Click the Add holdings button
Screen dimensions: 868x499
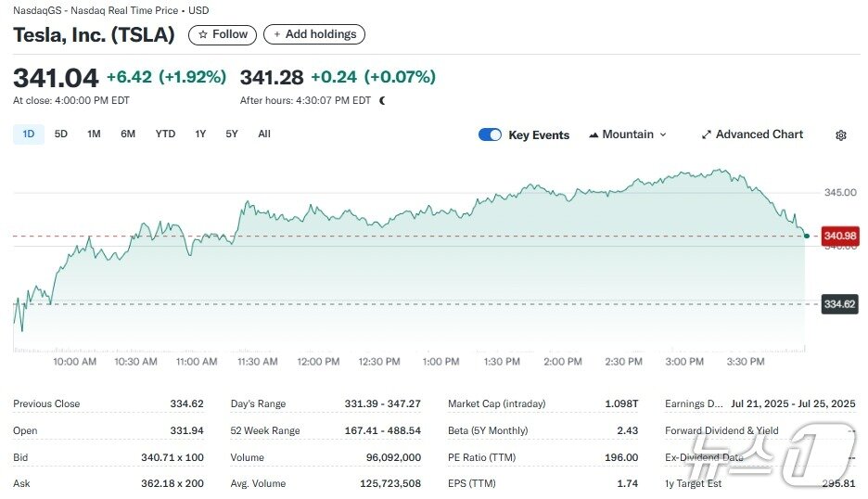[314, 34]
